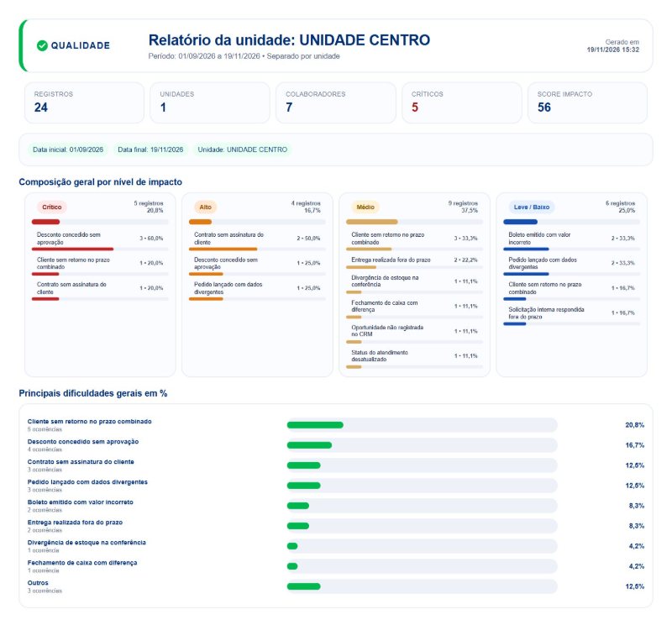This screenshot has width=672, height=620.
Task: Click the green bar for "Cliente sem retorno no prazo combinado"
Action: coord(315,425)
